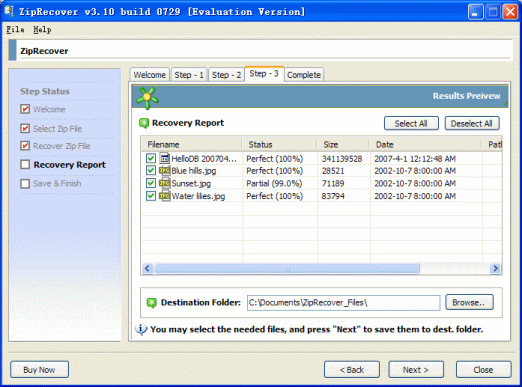Select the size value 28521

point(333,171)
